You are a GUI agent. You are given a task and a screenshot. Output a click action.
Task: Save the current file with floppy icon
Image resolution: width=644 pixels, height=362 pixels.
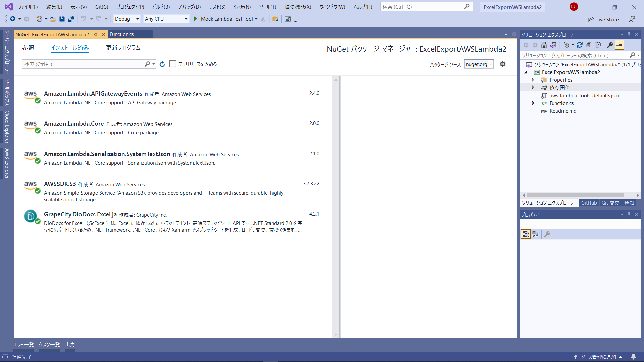click(62, 19)
